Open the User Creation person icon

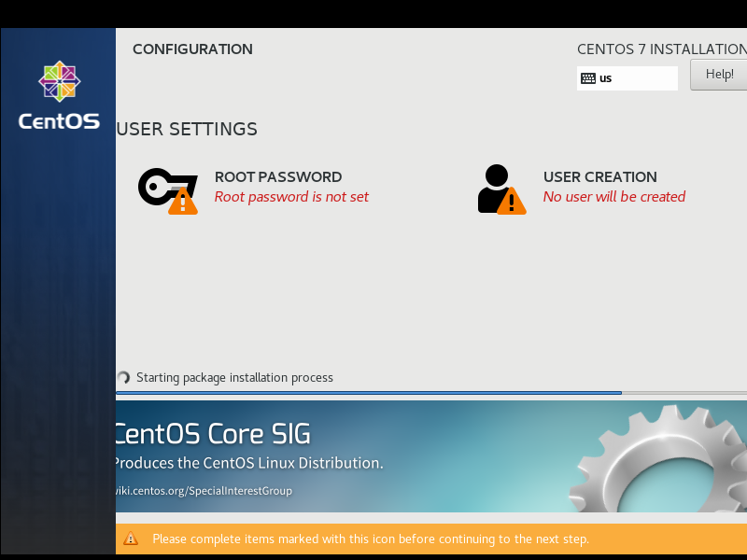(501, 189)
